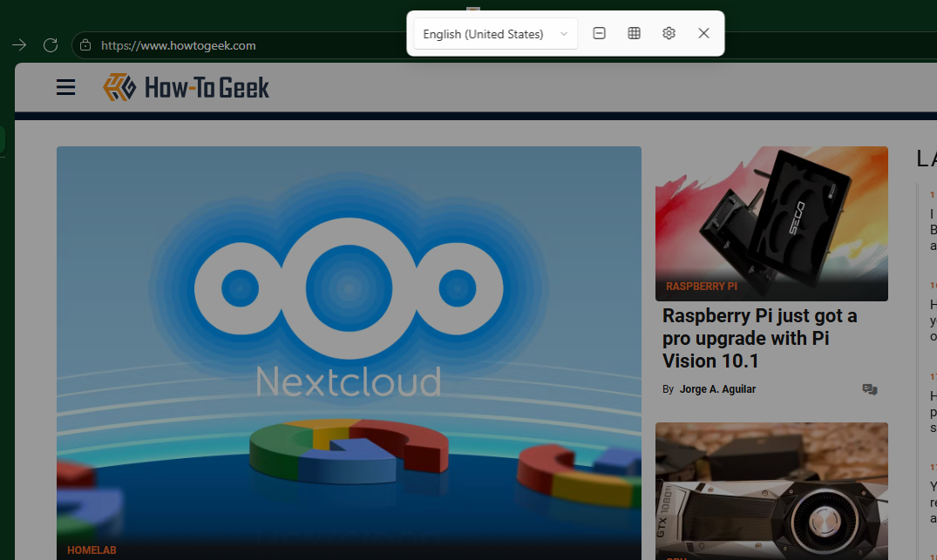
Task: Click the text-line format icon in overlay toolbar
Action: click(x=600, y=33)
